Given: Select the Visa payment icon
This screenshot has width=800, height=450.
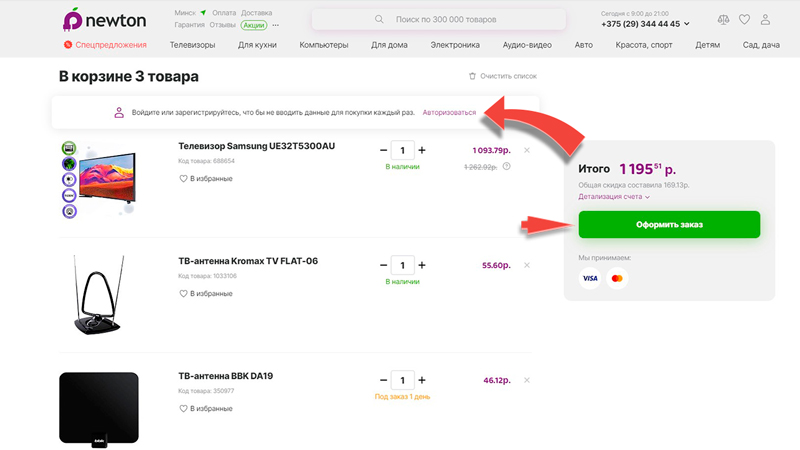Looking at the screenshot, I should pyautogui.click(x=590, y=278).
